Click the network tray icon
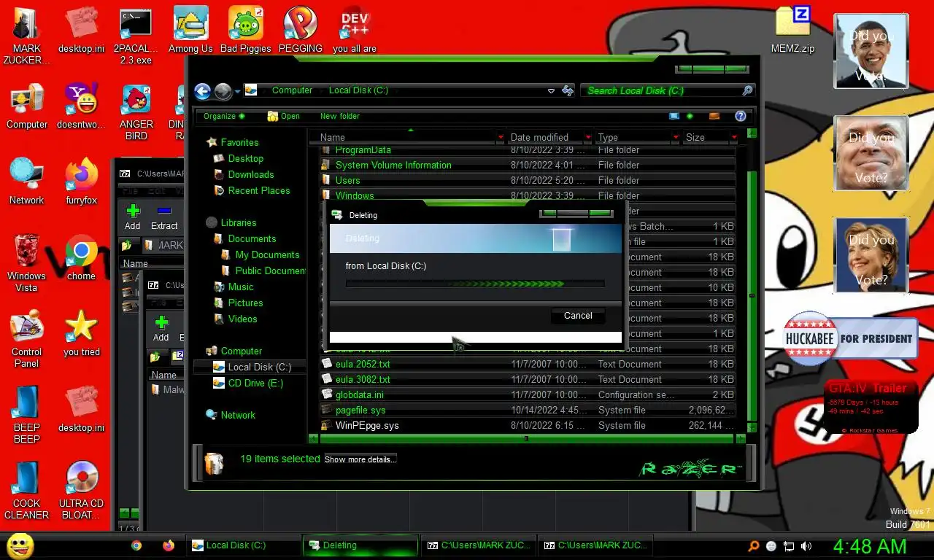The image size is (934, 560). coord(789,546)
